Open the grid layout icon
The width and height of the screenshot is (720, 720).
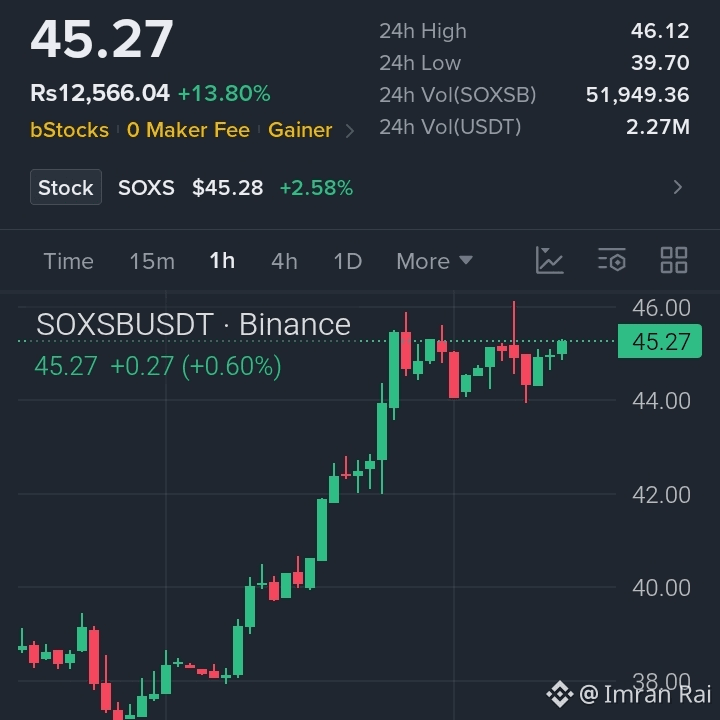(674, 260)
